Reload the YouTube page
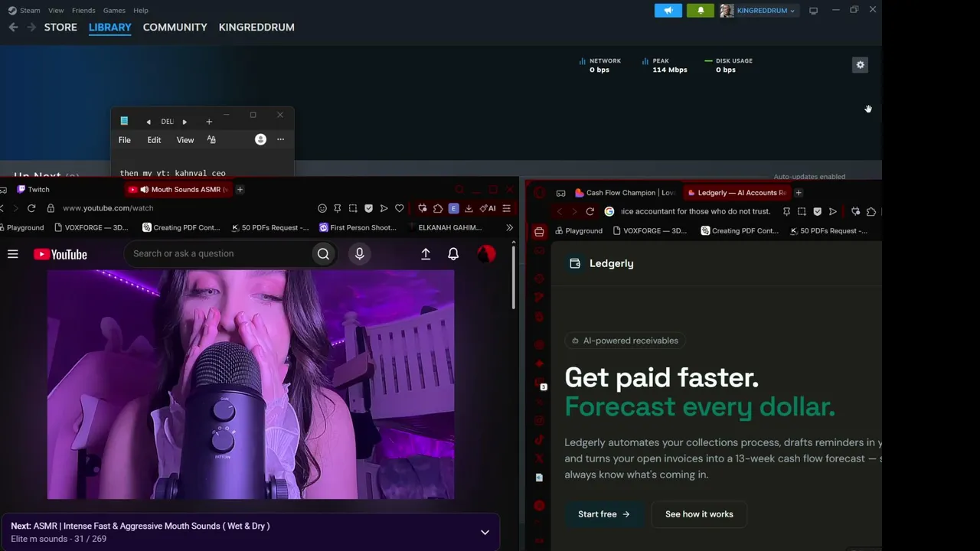Image resolution: width=980 pixels, height=551 pixels. coord(31,208)
